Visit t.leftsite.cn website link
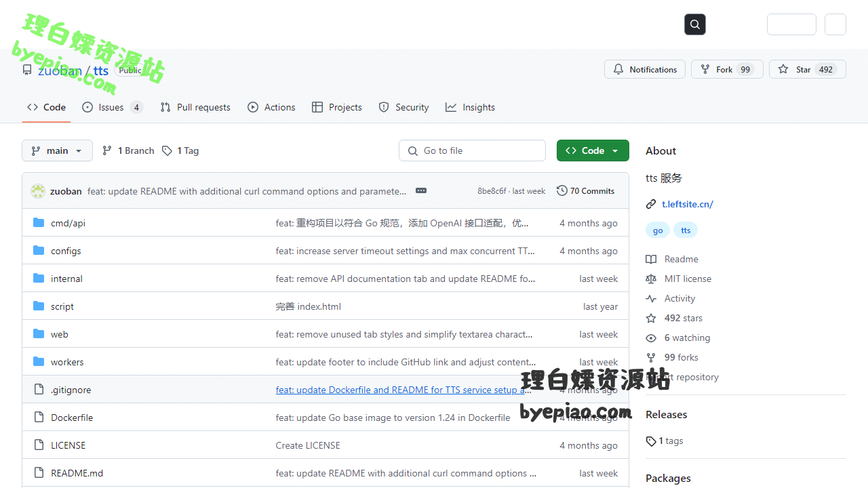 (x=688, y=204)
